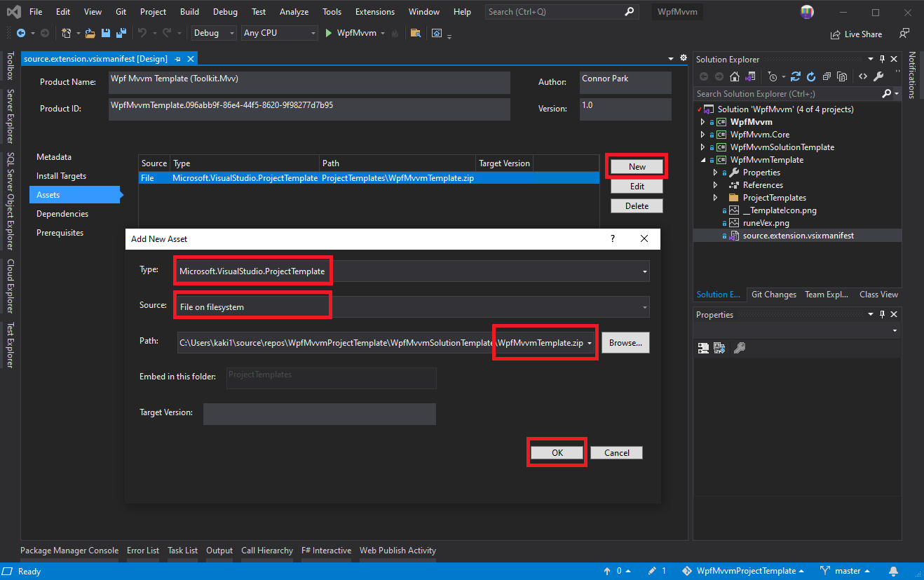The image size is (924, 580).
Task: Click the master branch indicator in status bar
Action: (844, 571)
